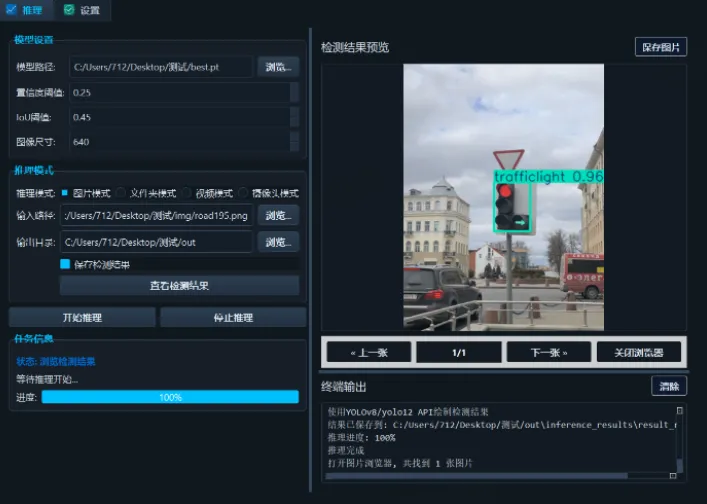The image size is (707, 504).
Task: Click the detection result preview image
Action: [x=503, y=197]
